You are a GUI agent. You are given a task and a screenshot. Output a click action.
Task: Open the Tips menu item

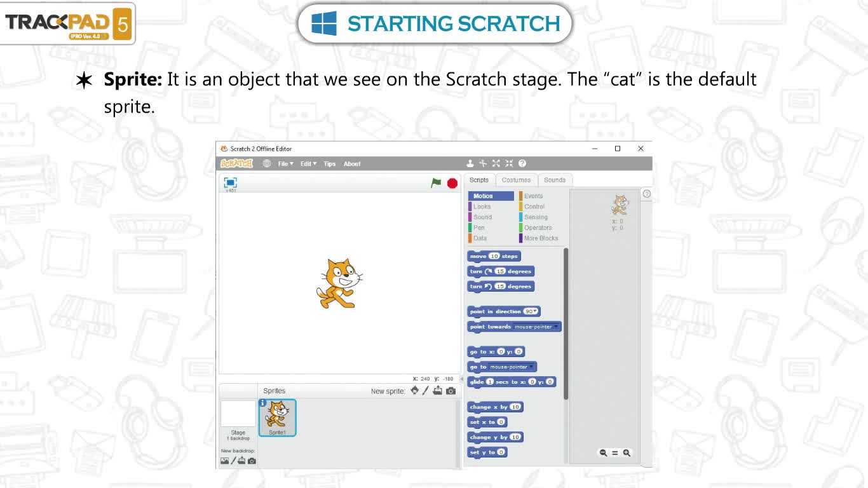coord(329,164)
